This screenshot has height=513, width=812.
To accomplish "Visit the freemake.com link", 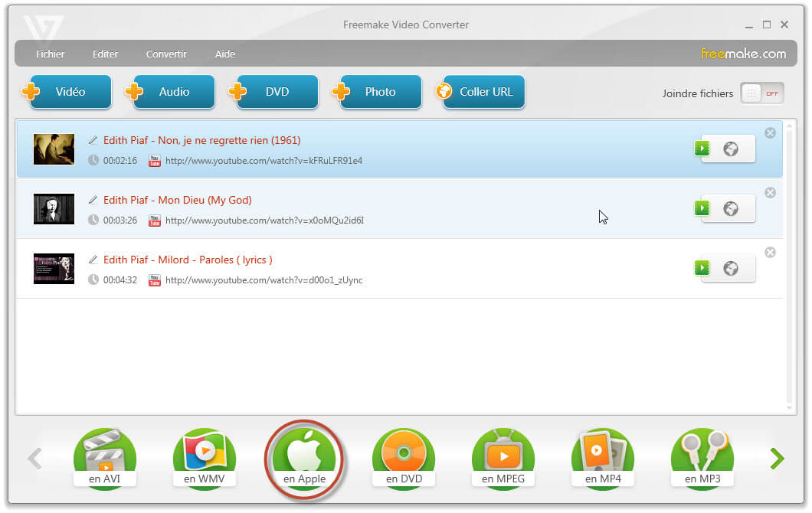I will point(743,54).
